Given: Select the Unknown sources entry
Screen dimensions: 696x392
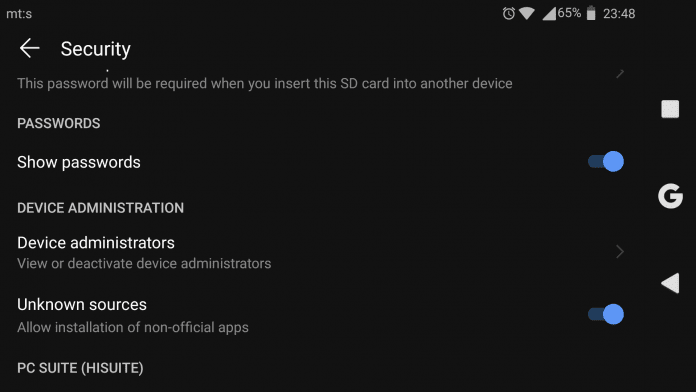Looking at the screenshot, I should 320,315.
